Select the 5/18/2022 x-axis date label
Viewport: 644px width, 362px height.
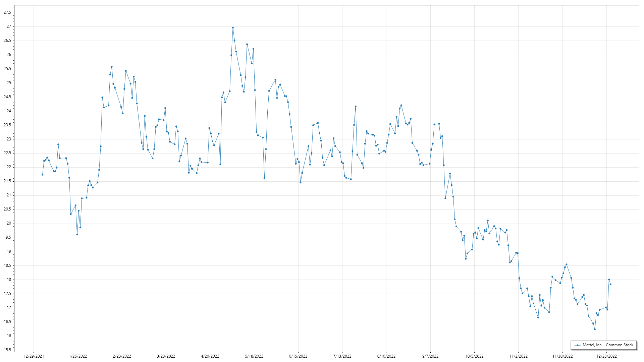(x=254, y=356)
